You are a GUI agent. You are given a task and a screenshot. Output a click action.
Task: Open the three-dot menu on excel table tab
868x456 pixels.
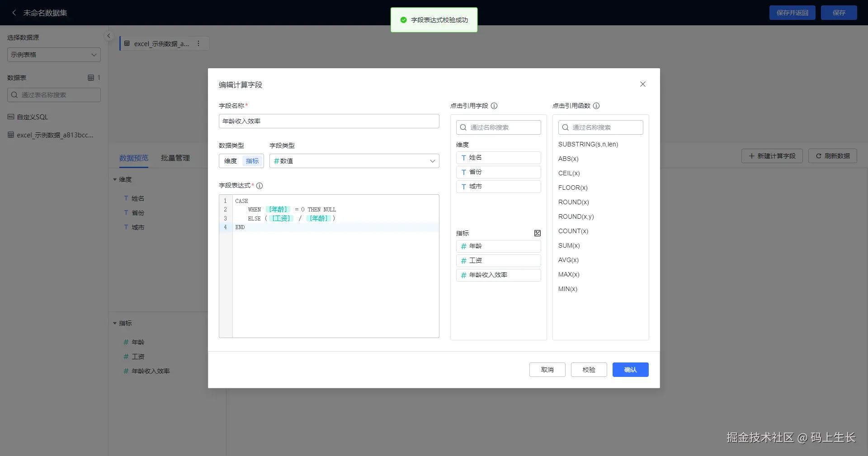click(x=198, y=43)
